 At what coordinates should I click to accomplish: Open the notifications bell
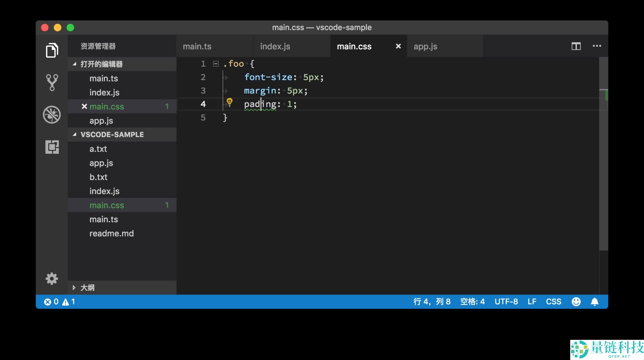pyautogui.click(x=594, y=302)
